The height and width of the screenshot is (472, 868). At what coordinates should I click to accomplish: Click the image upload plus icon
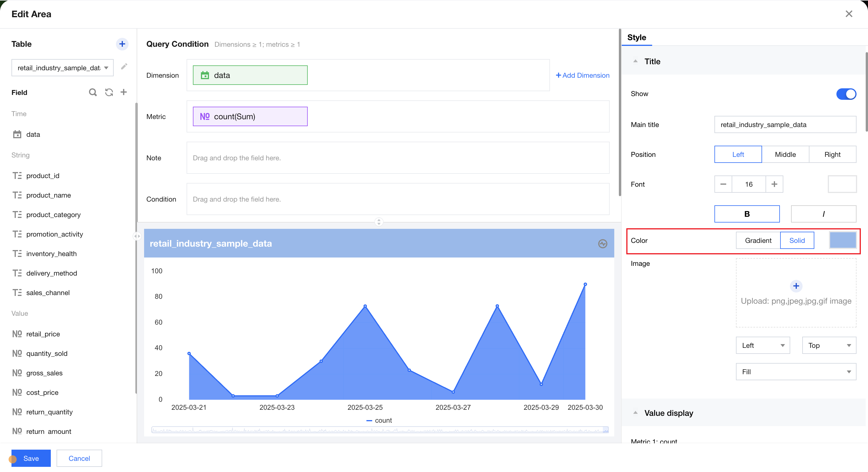[x=796, y=286]
